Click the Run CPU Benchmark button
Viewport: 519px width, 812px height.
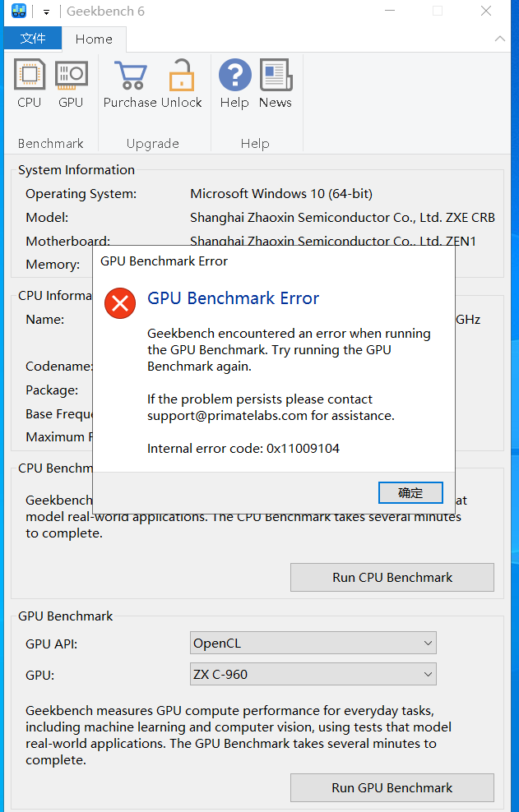pos(392,577)
